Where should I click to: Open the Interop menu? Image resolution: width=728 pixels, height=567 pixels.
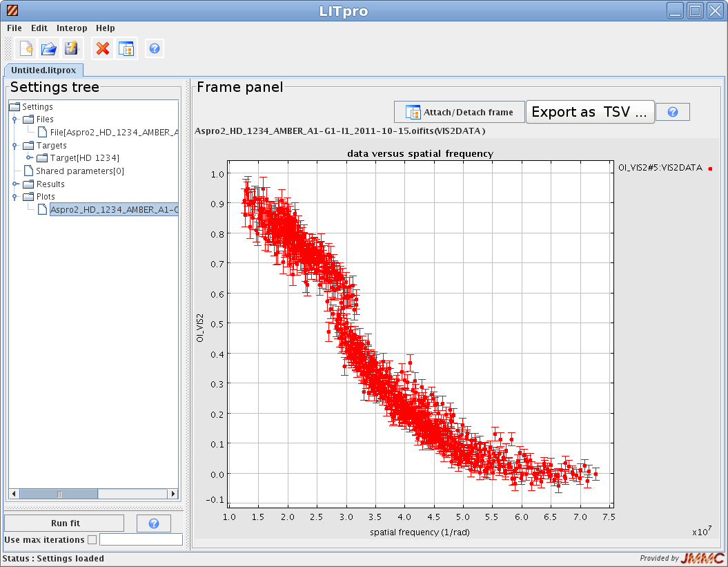pyautogui.click(x=72, y=28)
